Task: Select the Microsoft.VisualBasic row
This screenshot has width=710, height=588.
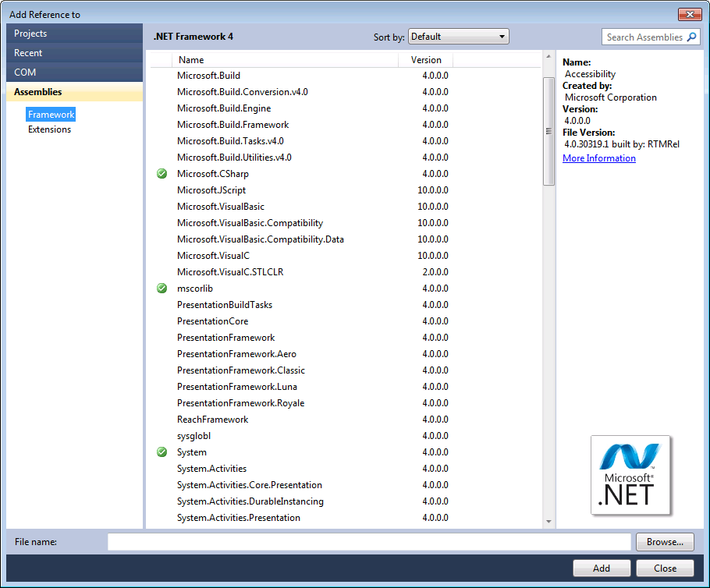Action: [346, 207]
